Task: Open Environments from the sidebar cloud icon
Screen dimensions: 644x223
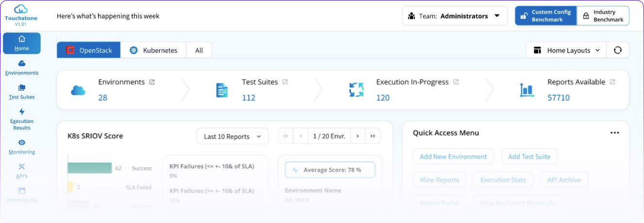Action: click(21, 64)
